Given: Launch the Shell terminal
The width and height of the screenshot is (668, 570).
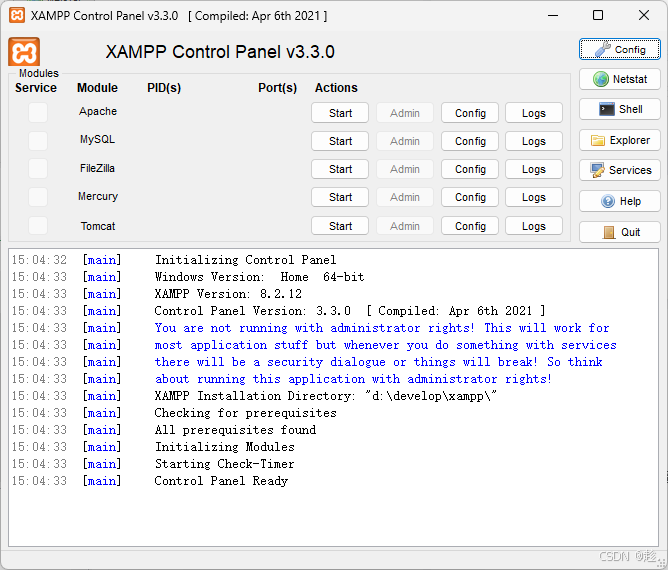Looking at the screenshot, I should point(619,109).
